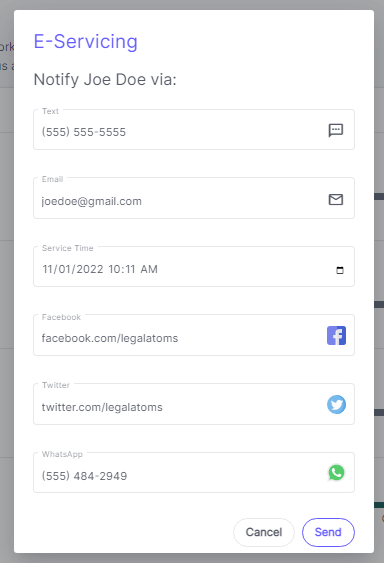Cancel the E-Servicing dialog
Screen dimensions: 384x563
[x=264, y=532]
